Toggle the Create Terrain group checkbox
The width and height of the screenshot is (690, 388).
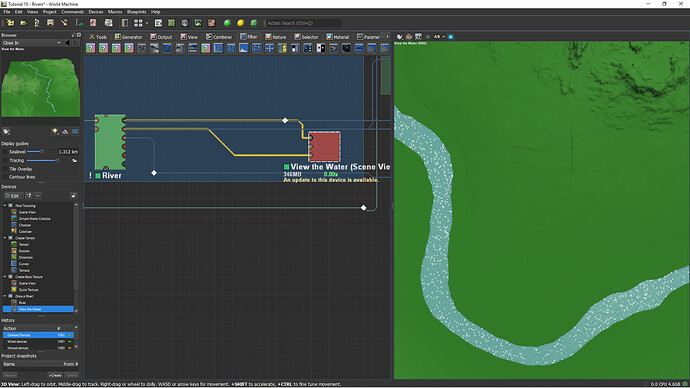pos(11,238)
